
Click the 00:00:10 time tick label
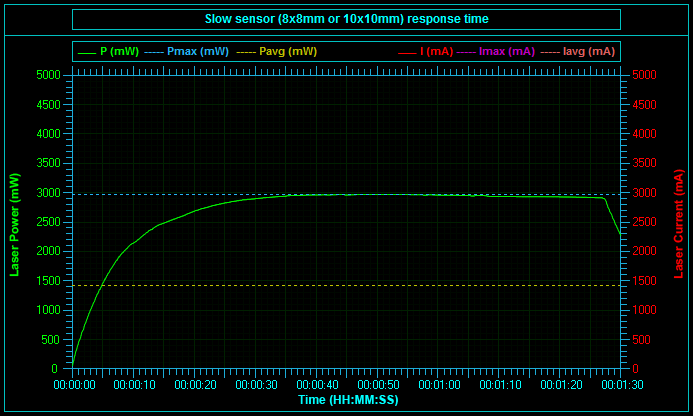134,385
